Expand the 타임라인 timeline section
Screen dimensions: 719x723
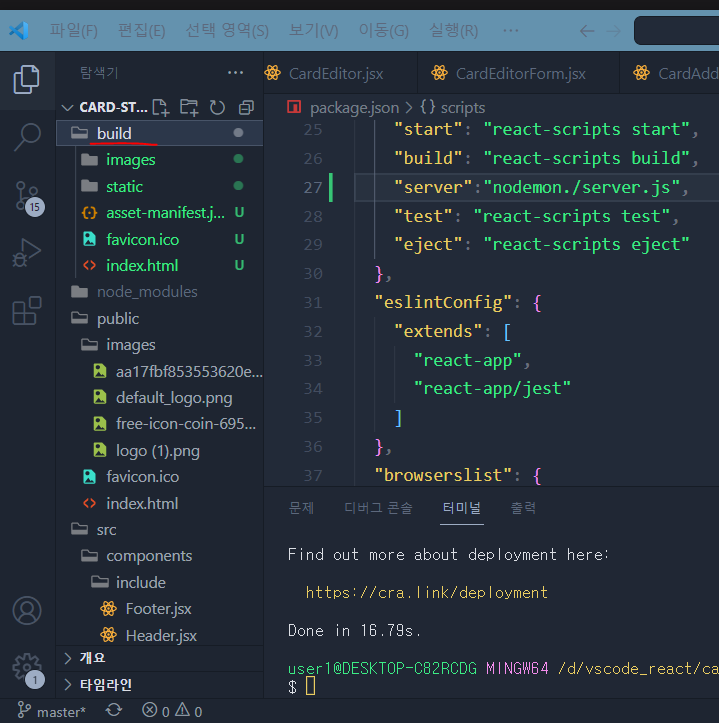[x=160, y=685]
